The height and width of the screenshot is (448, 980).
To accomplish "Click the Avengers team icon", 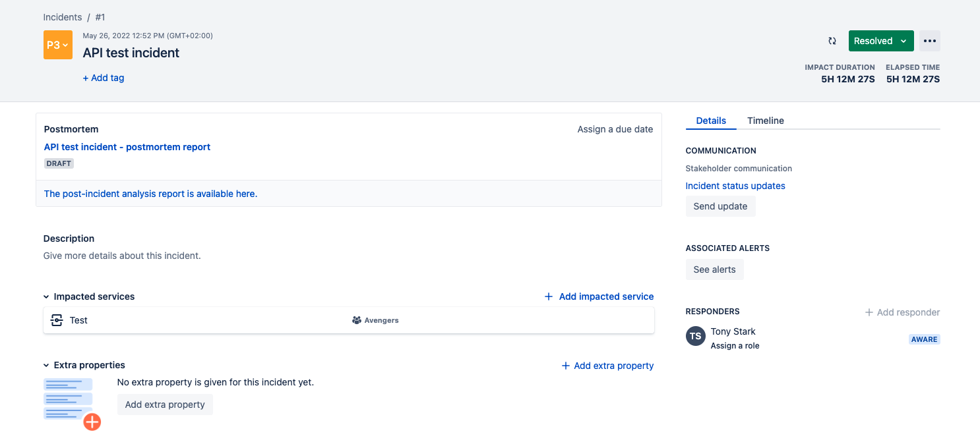I will [357, 320].
